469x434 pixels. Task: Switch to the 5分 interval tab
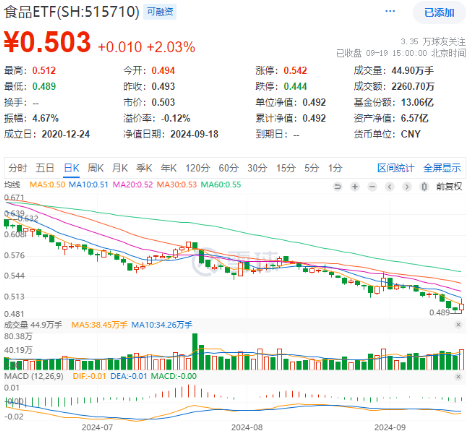click(312, 168)
